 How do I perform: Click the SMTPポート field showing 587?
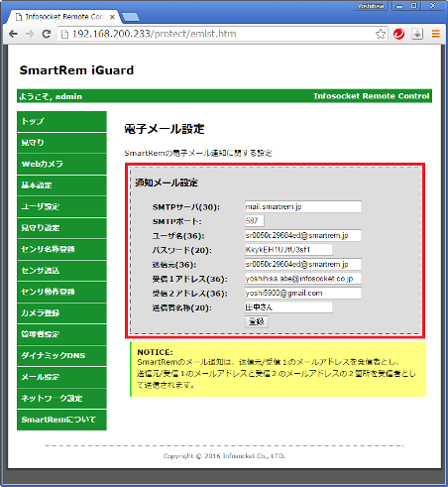click(x=255, y=221)
